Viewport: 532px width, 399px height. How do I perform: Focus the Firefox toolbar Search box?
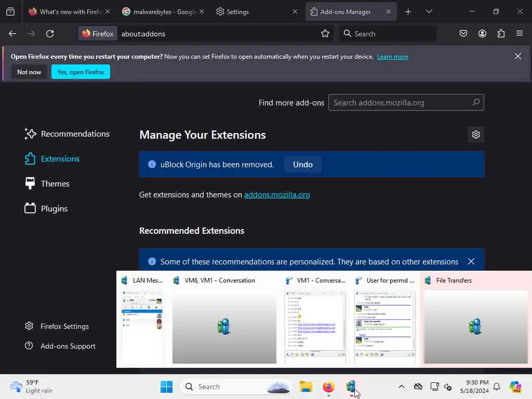pyautogui.click(x=387, y=34)
